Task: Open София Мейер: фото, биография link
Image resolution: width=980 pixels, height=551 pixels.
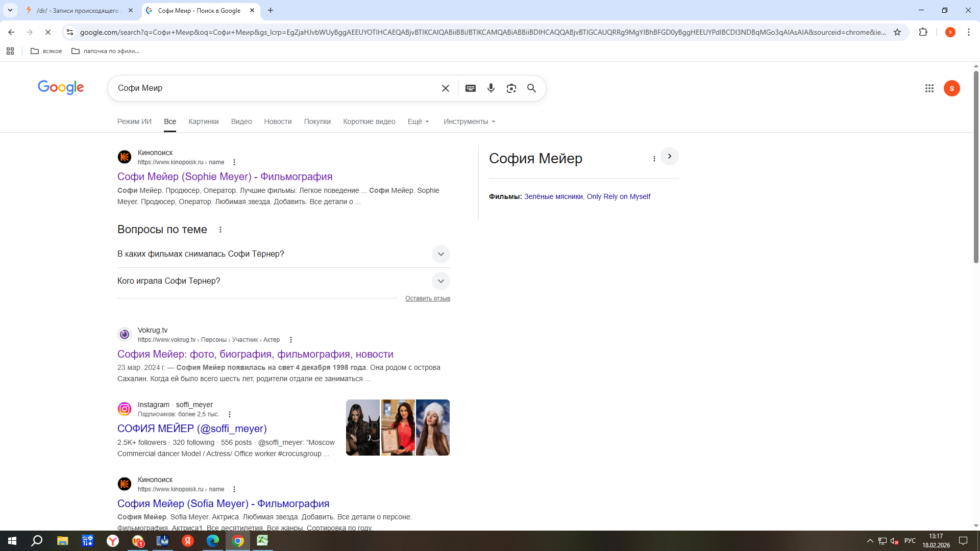Action: pyautogui.click(x=255, y=354)
